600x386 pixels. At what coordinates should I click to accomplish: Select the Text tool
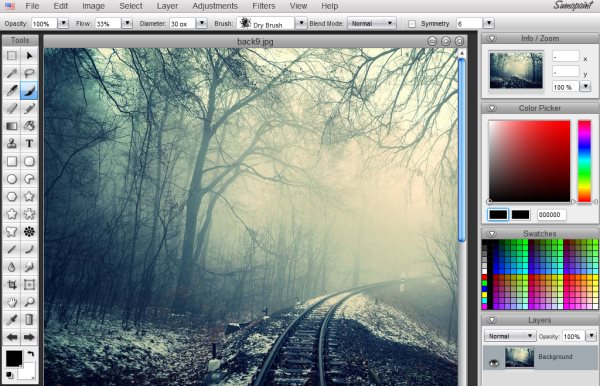pyautogui.click(x=29, y=143)
